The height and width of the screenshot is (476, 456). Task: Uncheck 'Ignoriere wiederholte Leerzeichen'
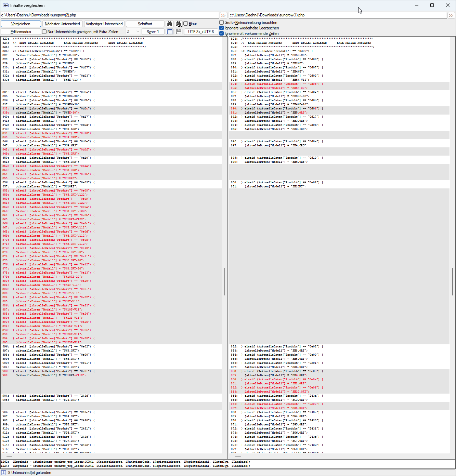[x=221, y=28]
